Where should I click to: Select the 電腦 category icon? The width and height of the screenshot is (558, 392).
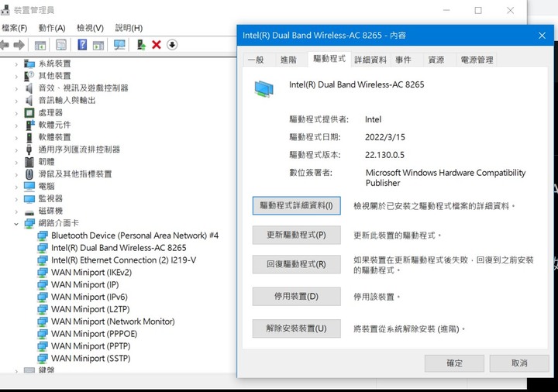pyautogui.click(x=29, y=186)
